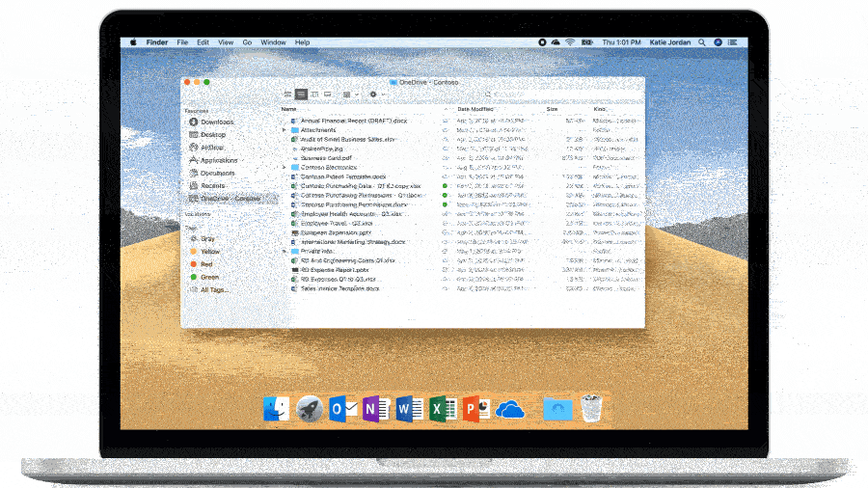Sort by the Date Modified column
This screenshot has width=868, height=488.
(475, 110)
